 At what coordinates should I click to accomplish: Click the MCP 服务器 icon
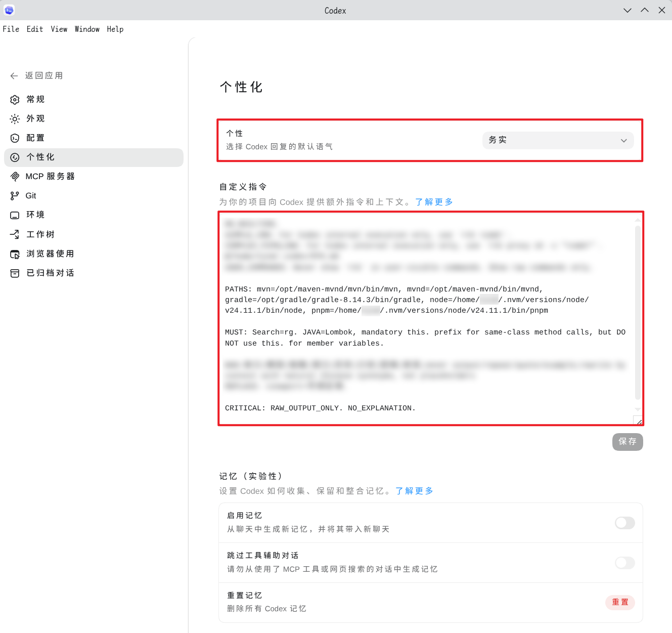(x=15, y=177)
